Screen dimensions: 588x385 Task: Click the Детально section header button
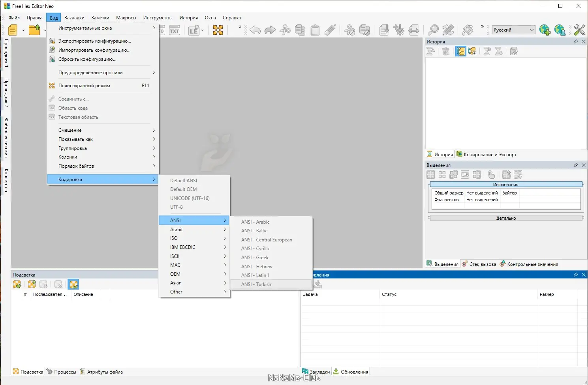tap(506, 218)
